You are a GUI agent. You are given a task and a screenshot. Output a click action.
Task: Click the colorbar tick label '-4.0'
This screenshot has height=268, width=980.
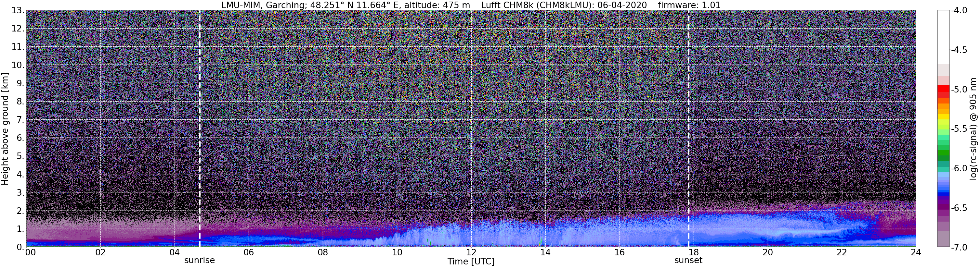959,11
